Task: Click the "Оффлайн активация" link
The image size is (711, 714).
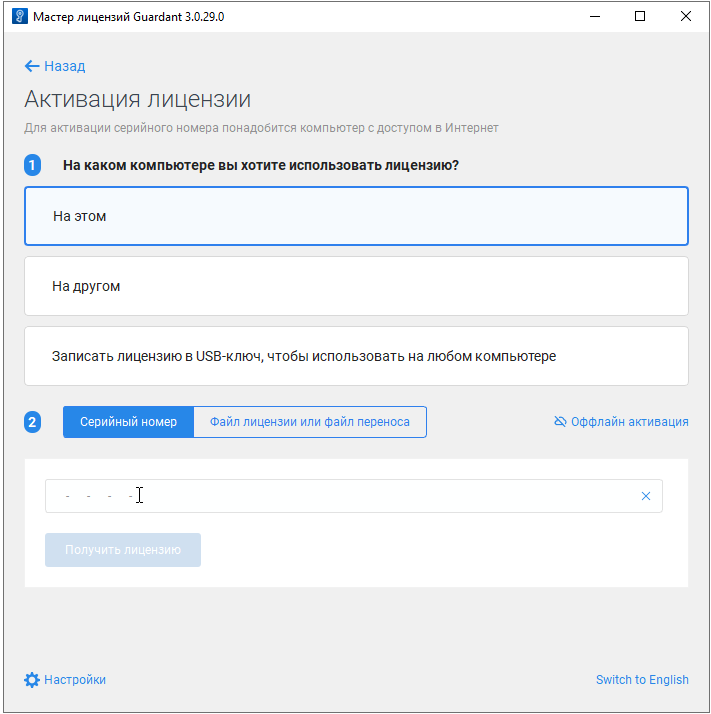Action: coord(629,422)
